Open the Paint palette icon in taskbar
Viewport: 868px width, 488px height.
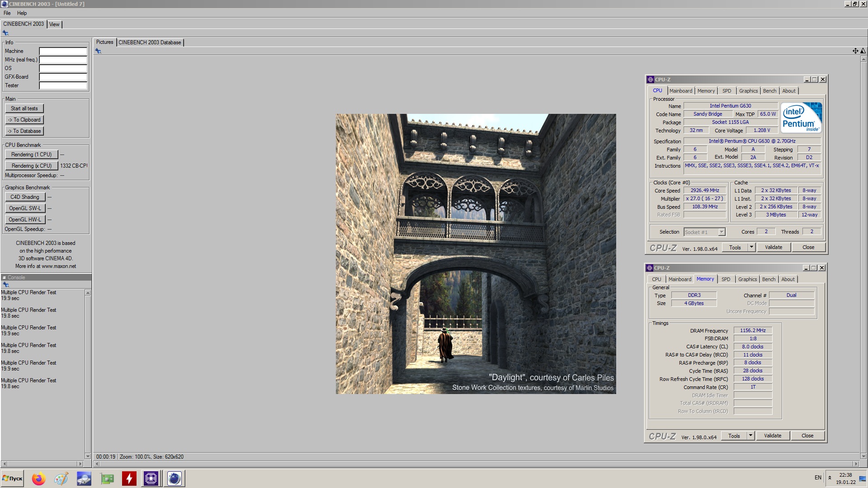(x=61, y=479)
